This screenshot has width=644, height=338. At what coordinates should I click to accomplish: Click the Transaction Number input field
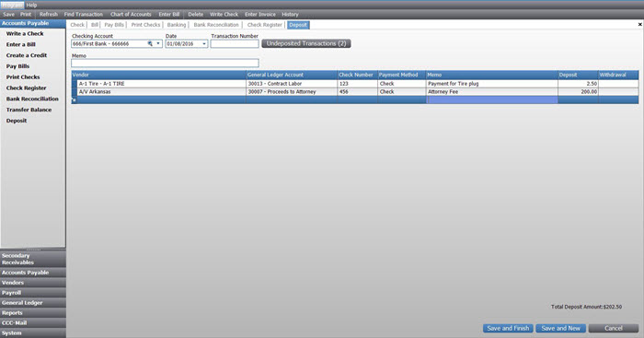(x=235, y=43)
